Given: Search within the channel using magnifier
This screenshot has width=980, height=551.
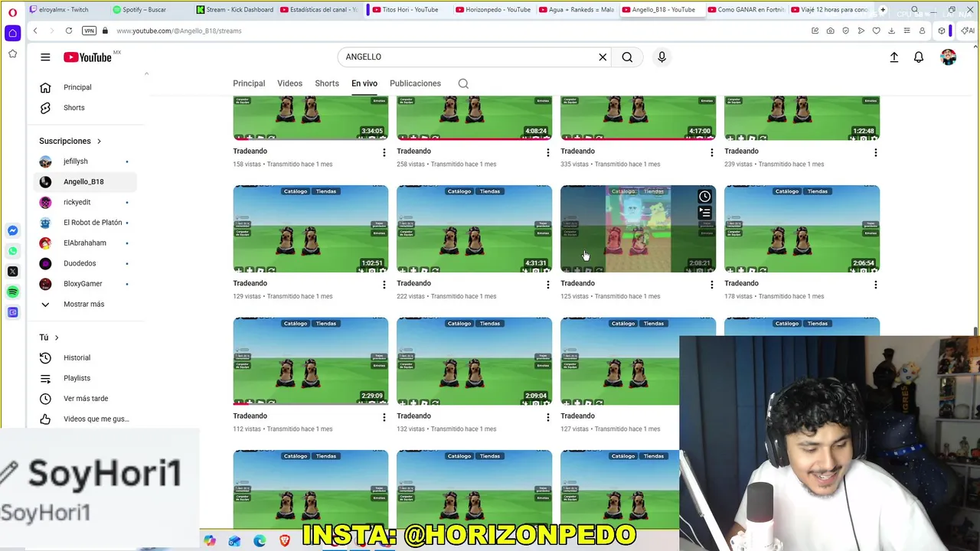Looking at the screenshot, I should (x=463, y=83).
